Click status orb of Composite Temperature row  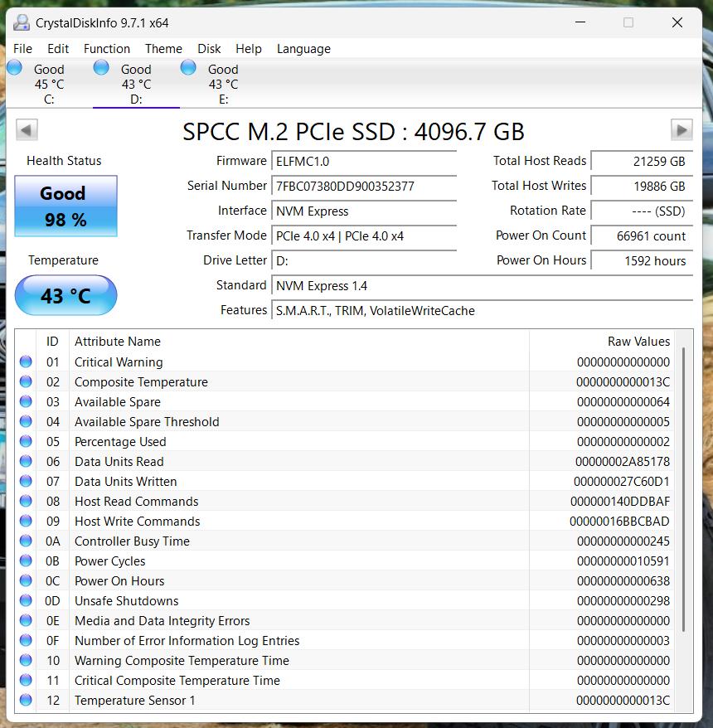click(26, 381)
